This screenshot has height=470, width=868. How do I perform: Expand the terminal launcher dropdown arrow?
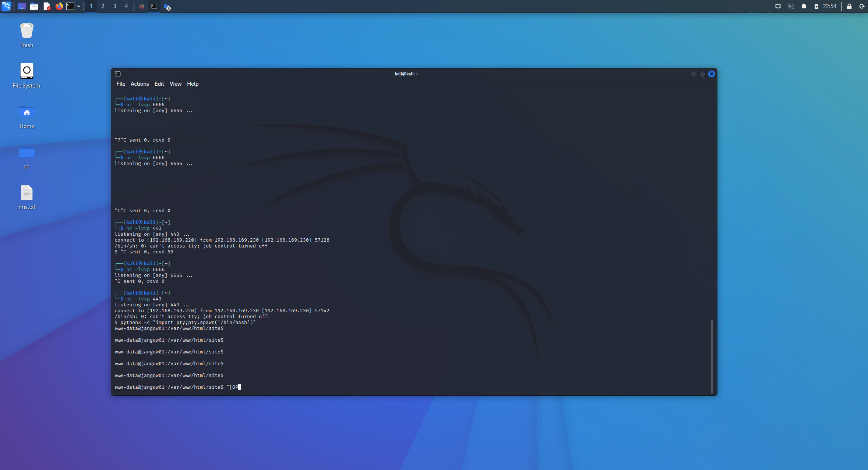79,6
